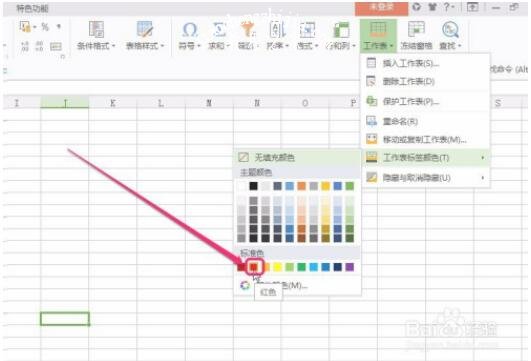Pick the dark navy standard color swatch
Viewport: 531px width, 361px height.
click(x=338, y=267)
